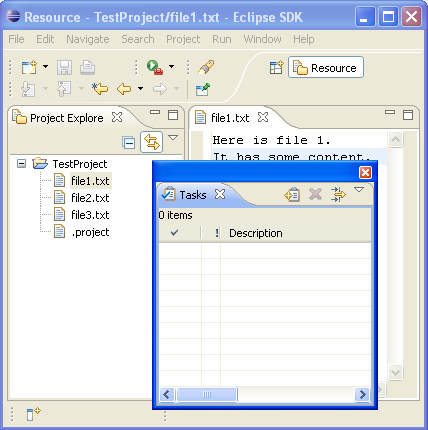Click the Forward navigation arrow
The image size is (428, 430).
[160, 89]
